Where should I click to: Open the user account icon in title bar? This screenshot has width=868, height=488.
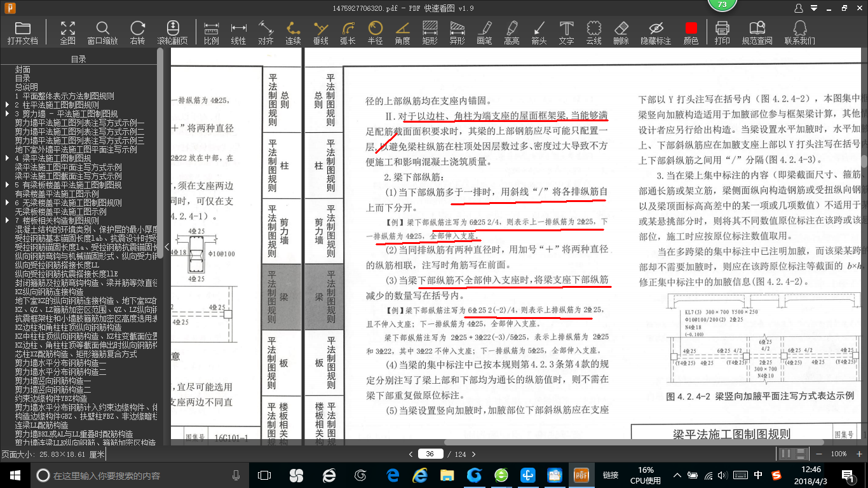click(x=799, y=8)
